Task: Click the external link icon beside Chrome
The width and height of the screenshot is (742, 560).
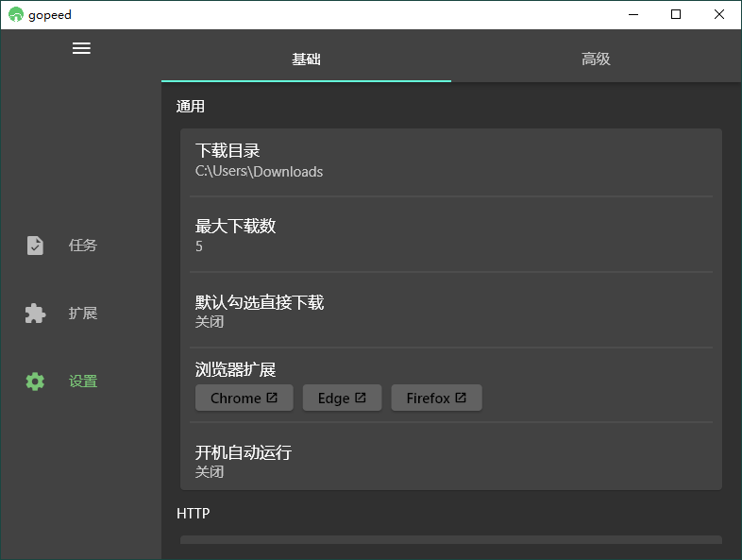Action: (x=272, y=398)
